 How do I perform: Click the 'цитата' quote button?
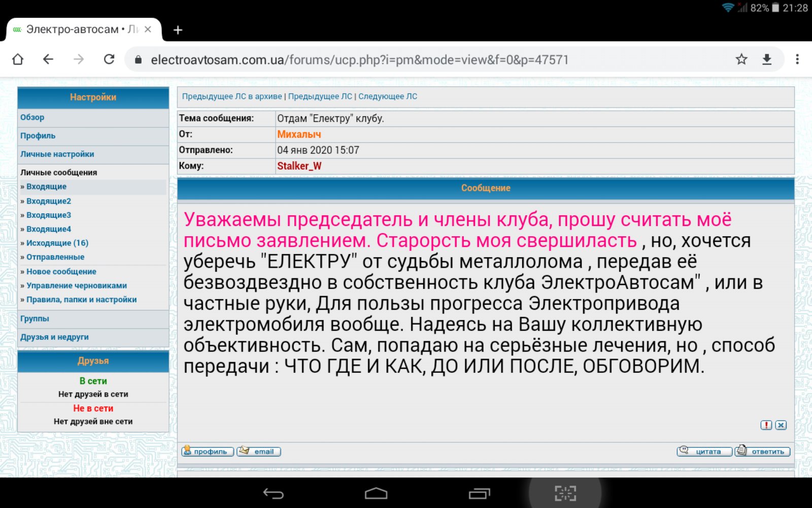pos(704,451)
